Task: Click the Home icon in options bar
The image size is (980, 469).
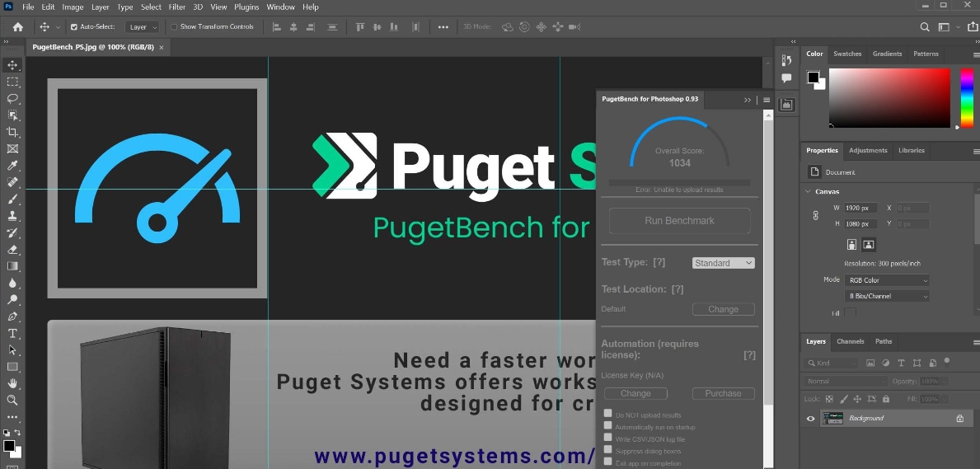Action: pyautogui.click(x=18, y=27)
